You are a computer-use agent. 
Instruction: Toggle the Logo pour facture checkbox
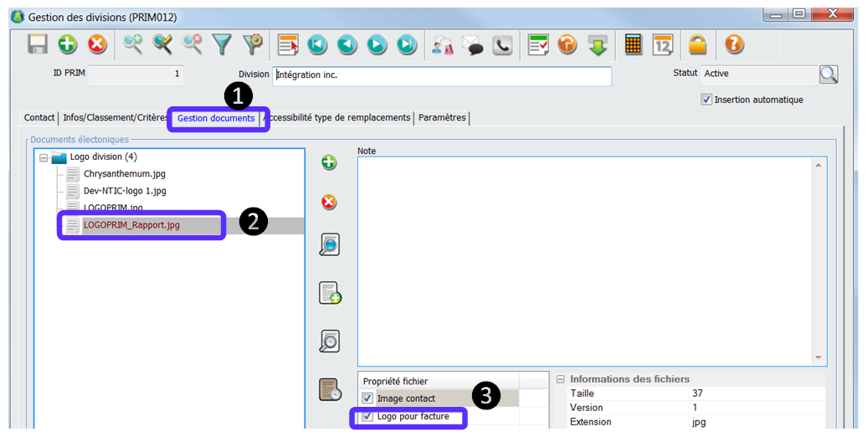tap(367, 416)
